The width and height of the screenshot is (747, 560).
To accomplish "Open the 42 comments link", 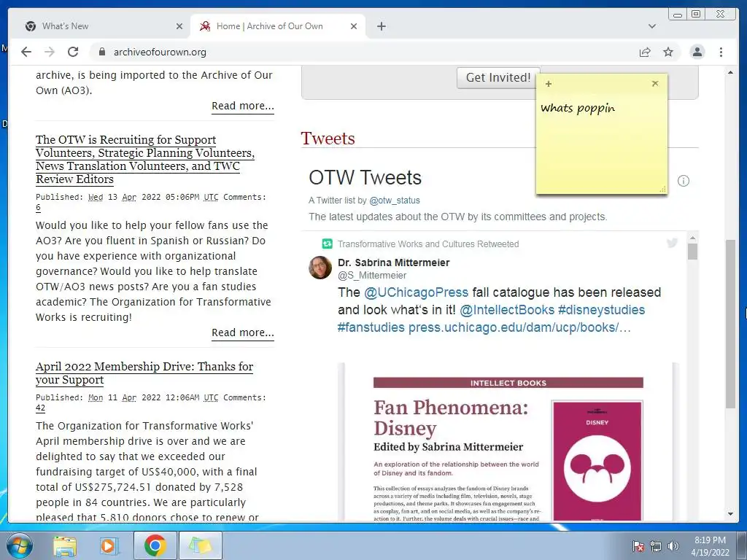I will click(x=41, y=408).
